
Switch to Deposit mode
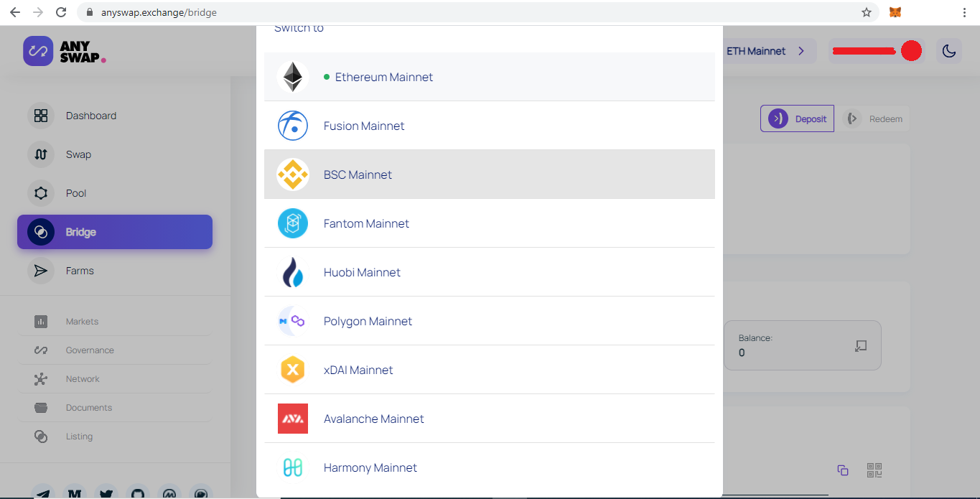[797, 119]
